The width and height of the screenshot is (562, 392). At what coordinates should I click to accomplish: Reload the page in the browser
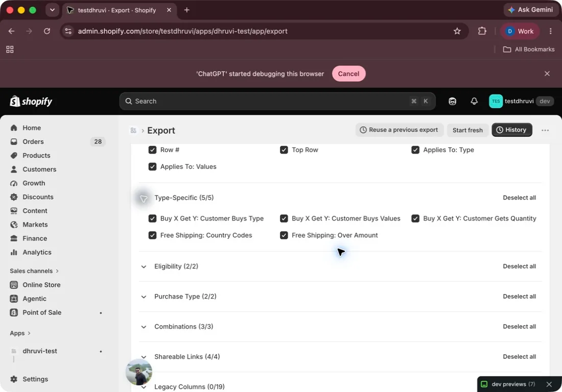47,31
